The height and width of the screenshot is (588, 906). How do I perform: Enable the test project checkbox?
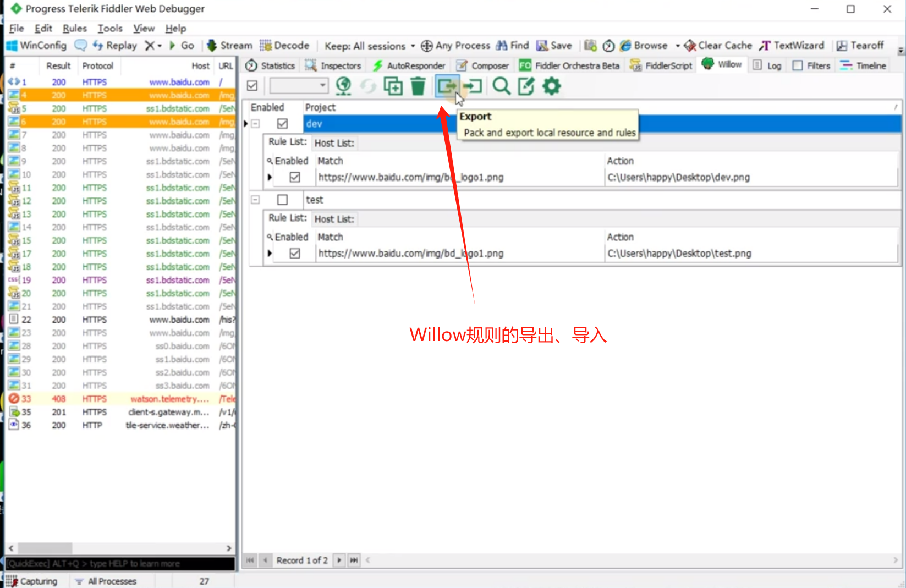[282, 200]
